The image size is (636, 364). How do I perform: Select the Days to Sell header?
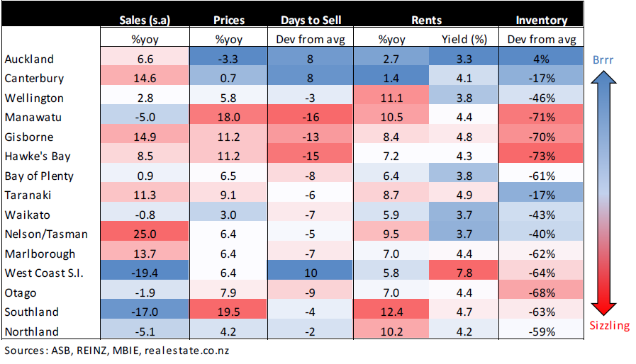pyautogui.click(x=309, y=21)
